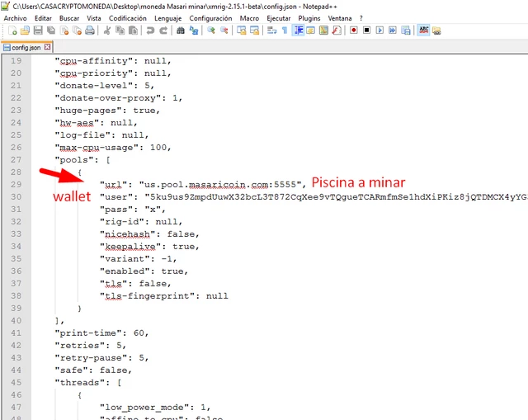Open the Lenguaje menu

point(167,18)
